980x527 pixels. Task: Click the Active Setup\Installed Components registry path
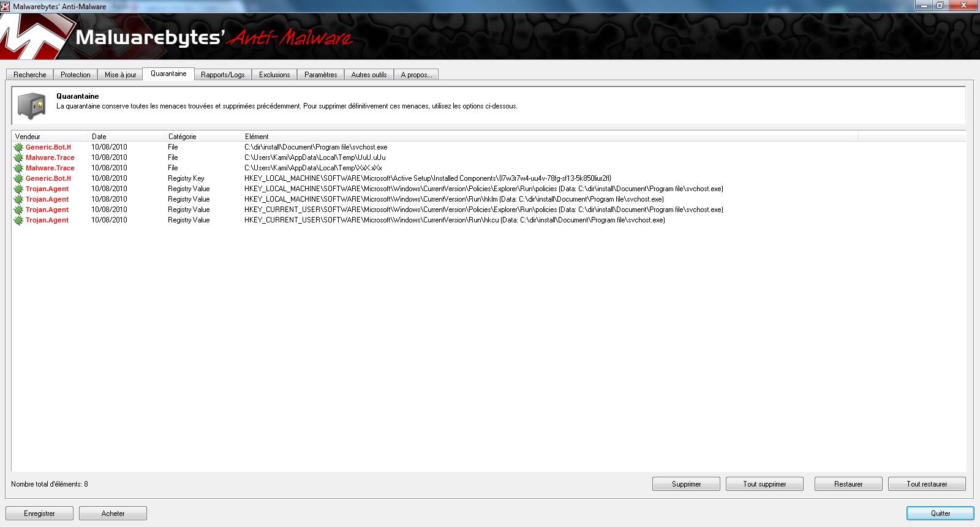point(428,178)
